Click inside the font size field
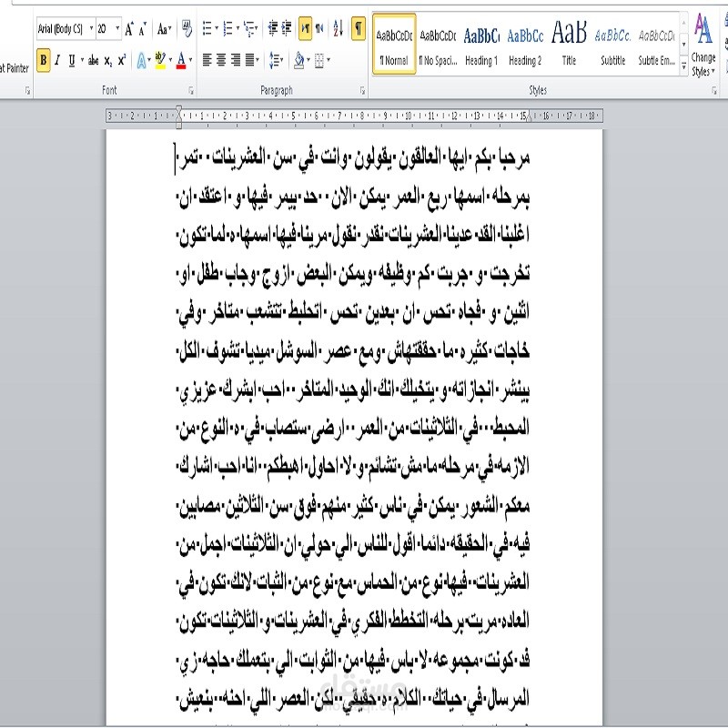 pyautogui.click(x=105, y=29)
